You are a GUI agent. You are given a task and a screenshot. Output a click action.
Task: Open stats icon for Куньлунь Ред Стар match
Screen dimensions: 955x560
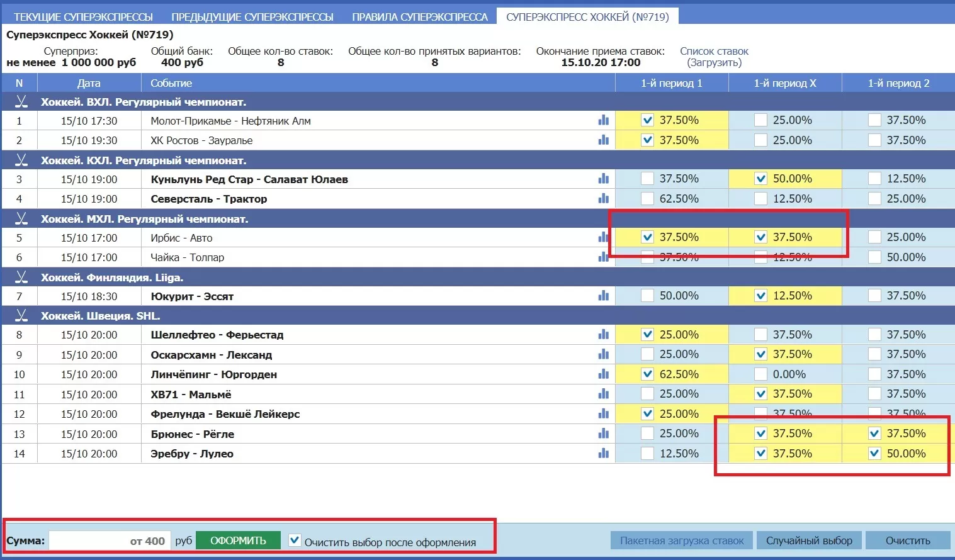pyautogui.click(x=603, y=179)
